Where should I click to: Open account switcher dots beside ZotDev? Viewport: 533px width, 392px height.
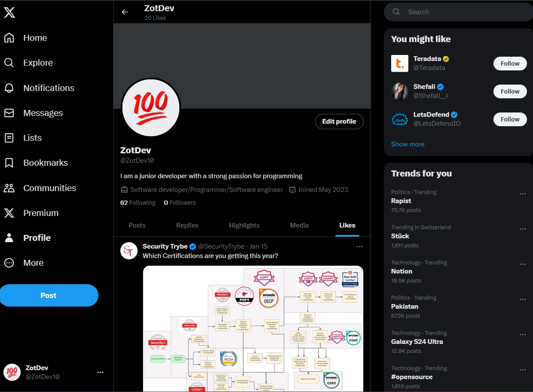(100, 372)
